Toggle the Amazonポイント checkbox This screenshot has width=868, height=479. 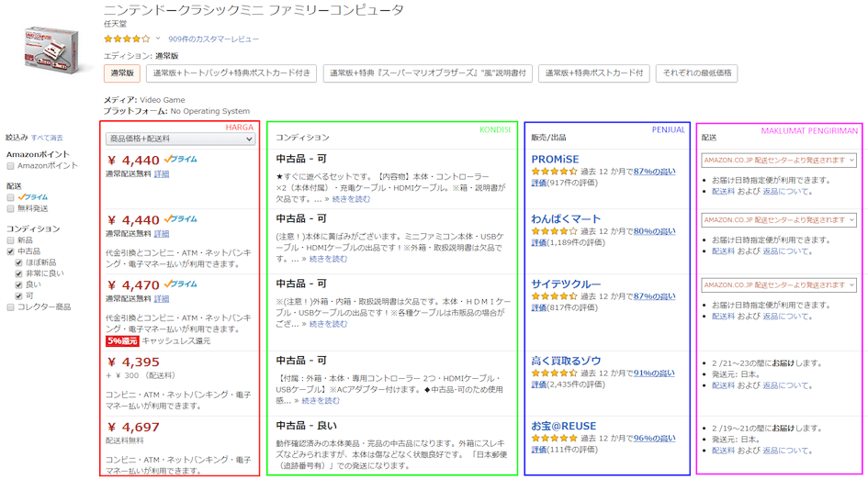10,166
